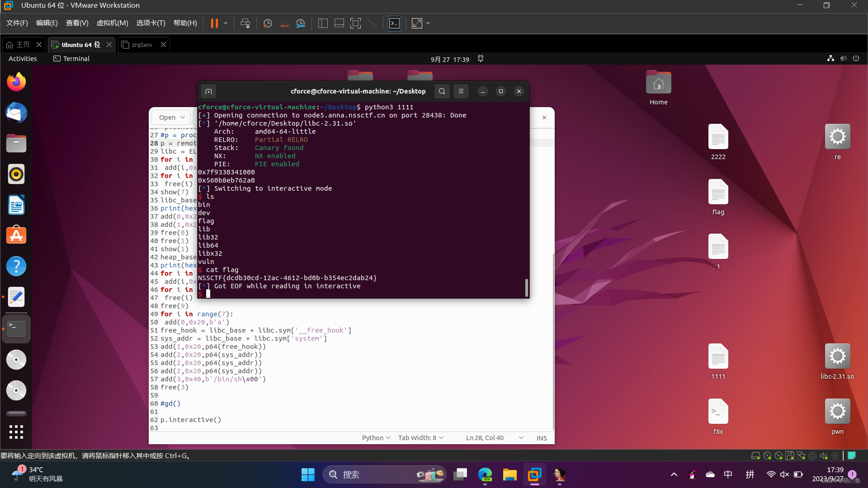Toggle VMware sidebar library view icon

click(323, 23)
